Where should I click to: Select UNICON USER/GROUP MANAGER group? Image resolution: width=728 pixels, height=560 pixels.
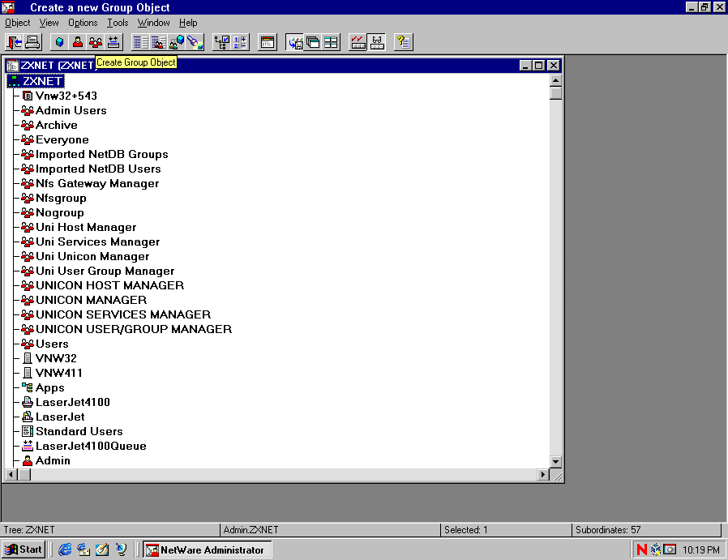[126, 329]
